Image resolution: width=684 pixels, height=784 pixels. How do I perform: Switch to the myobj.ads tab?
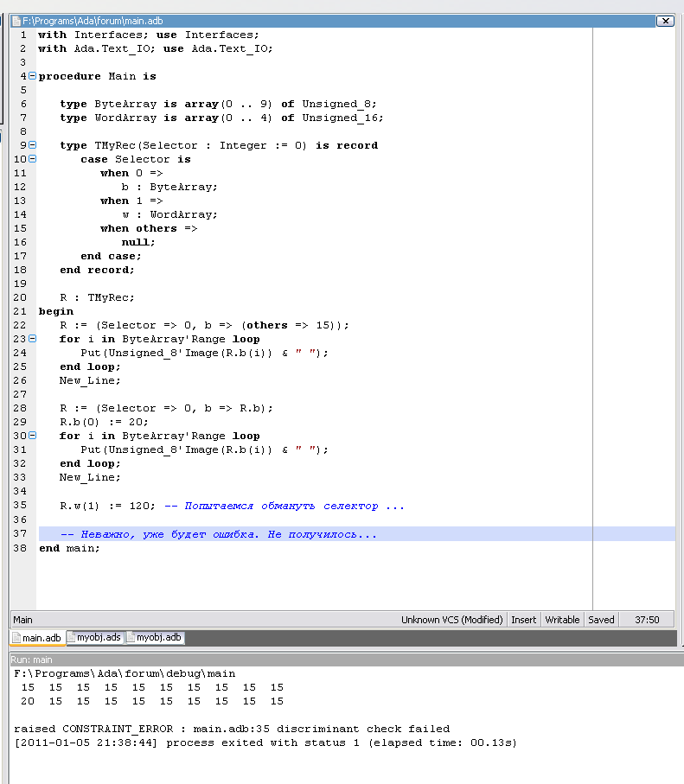pyautogui.click(x=95, y=638)
